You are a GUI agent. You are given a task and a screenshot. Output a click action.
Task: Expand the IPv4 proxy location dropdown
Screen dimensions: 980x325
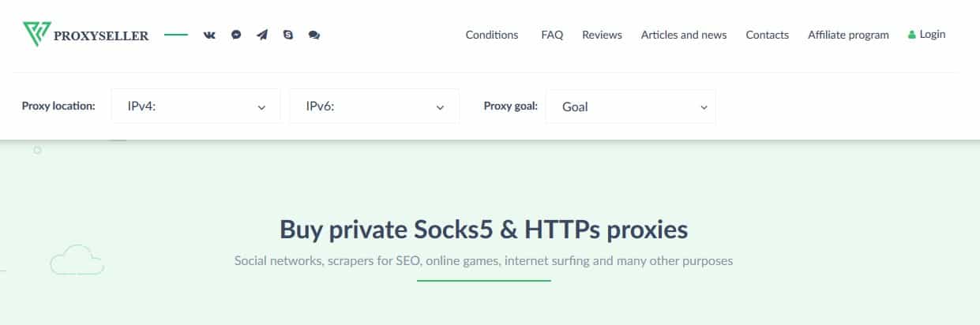(x=196, y=106)
